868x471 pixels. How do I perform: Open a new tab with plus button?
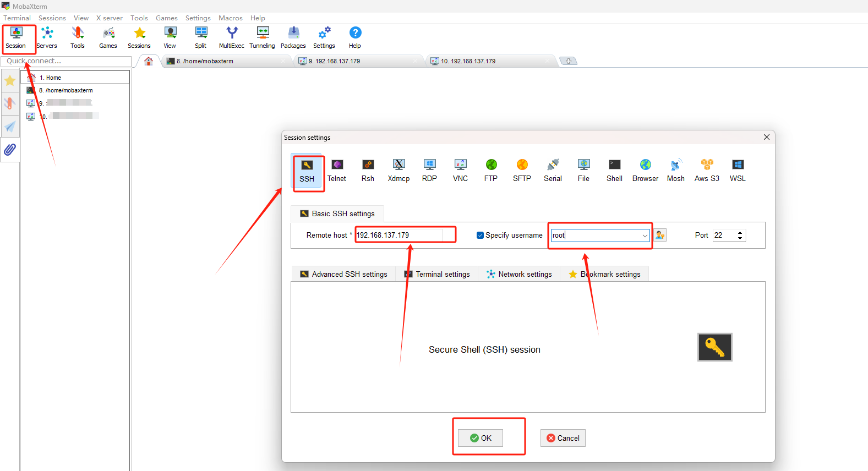coord(568,61)
